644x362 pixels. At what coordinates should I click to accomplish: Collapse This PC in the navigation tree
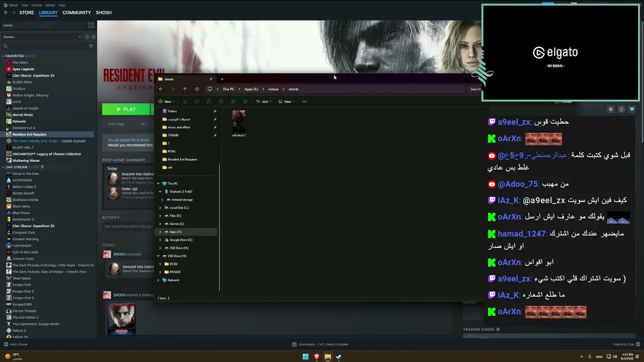[158, 184]
